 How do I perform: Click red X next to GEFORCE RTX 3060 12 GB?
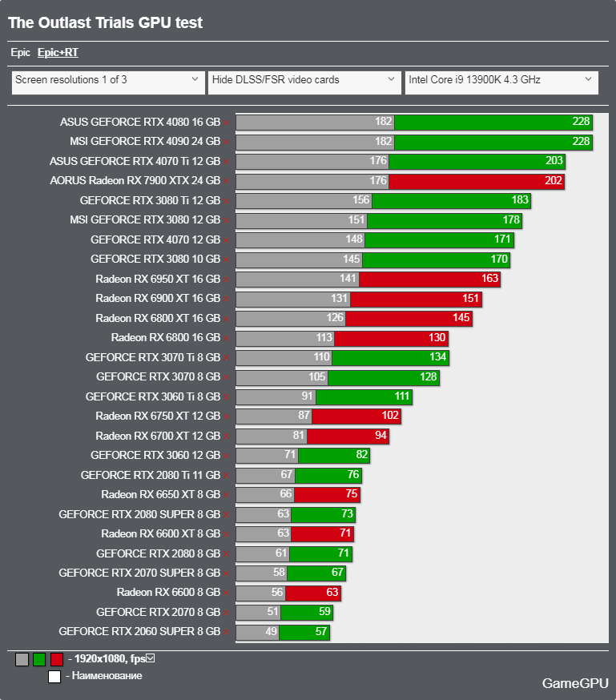(227, 456)
